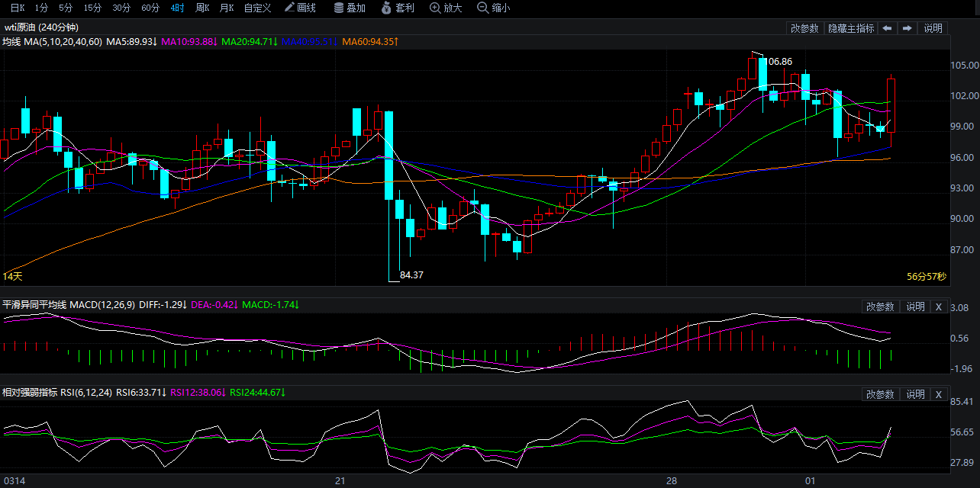The width and height of the screenshot is (980, 488).
Task: Switch to the 60分 timeframe
Action: pyautogui.click(x=150, y=8)
